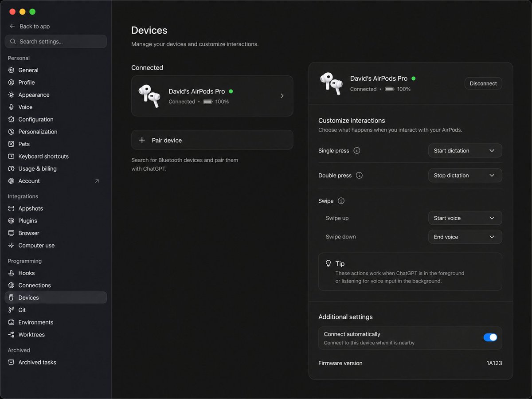The height and width of the screenshot is (399, 532).
Task: Open the Double press Stop dictation dropdown
Action: point(465,176)
